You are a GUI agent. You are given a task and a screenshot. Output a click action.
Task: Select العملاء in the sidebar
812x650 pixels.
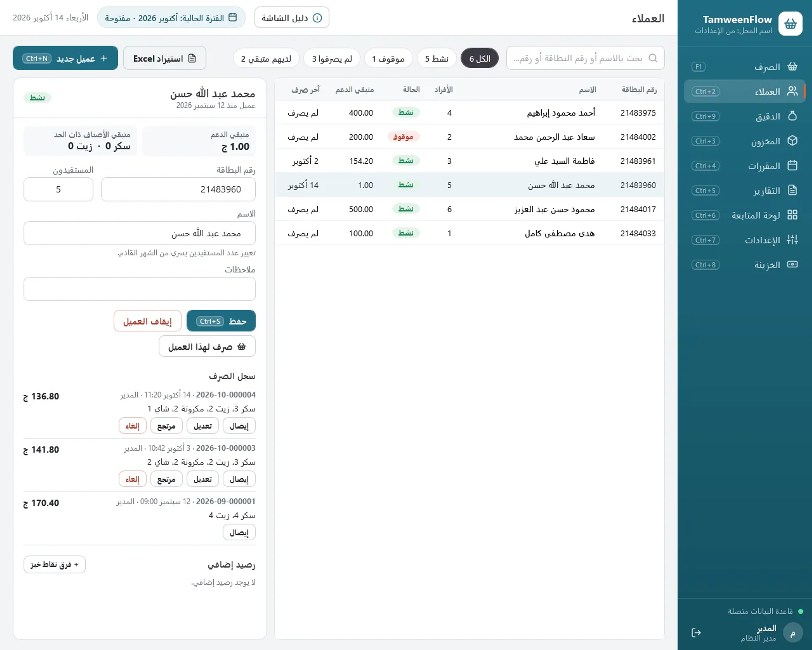pos(744,92)
